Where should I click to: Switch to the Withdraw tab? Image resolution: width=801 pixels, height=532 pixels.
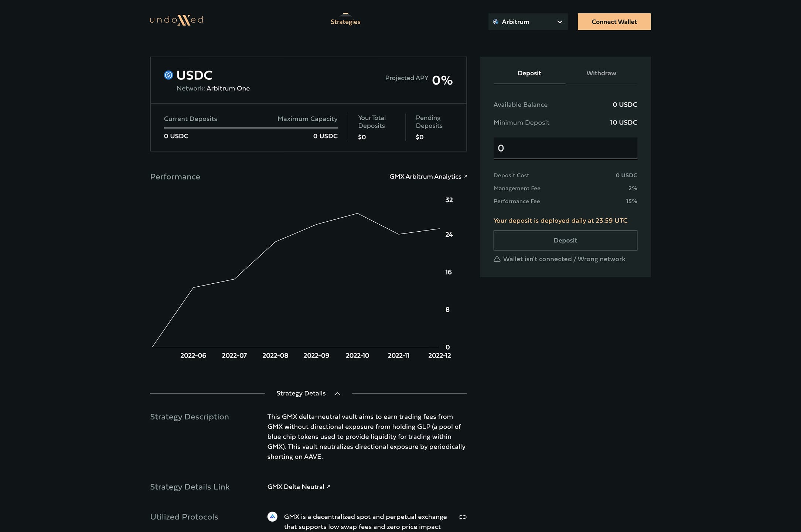[601, 73]
